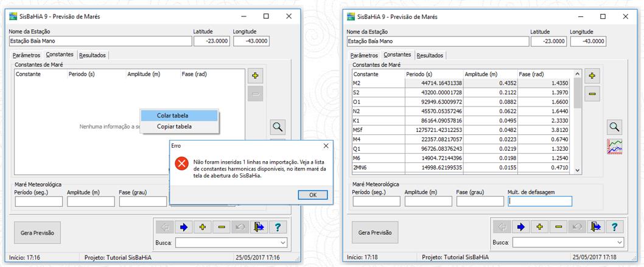Click Período (seg.) field in right window
Screen dimensions: 644x267
[x=376, y=201]
